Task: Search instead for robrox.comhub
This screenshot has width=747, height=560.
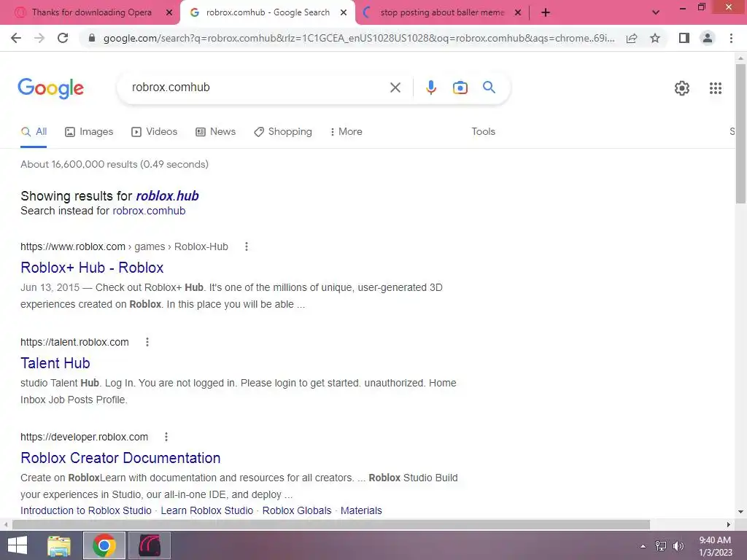Action: tap(149, 211)
